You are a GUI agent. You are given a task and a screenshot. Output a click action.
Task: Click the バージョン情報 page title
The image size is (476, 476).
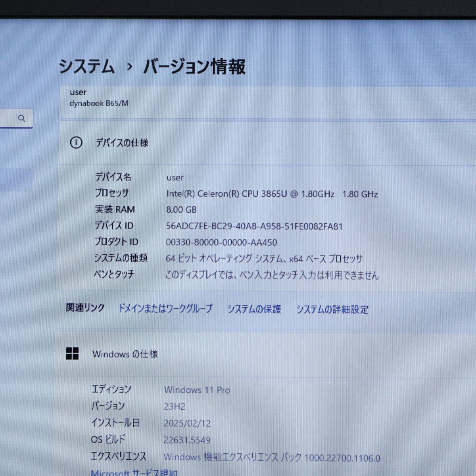click(194, 66)
